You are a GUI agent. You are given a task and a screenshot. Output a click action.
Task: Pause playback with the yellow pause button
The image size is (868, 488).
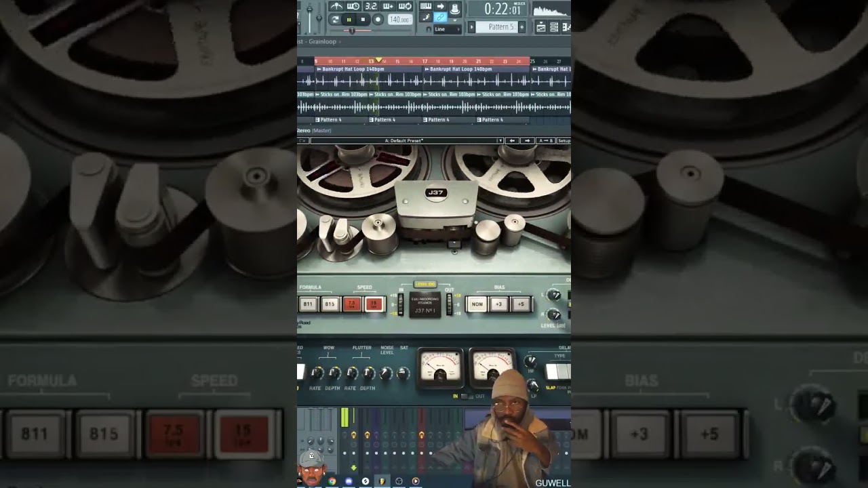pos(349,20)
